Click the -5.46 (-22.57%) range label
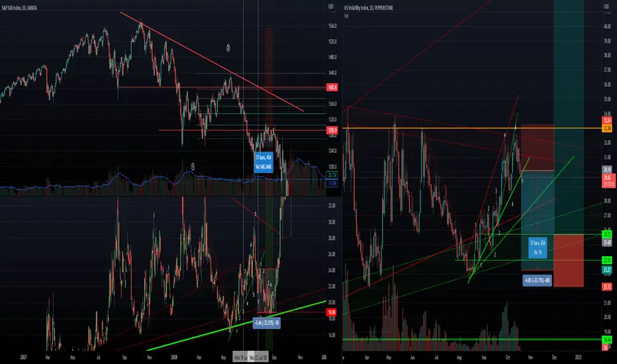The image size is (617, 364). [x=266, y=323]
